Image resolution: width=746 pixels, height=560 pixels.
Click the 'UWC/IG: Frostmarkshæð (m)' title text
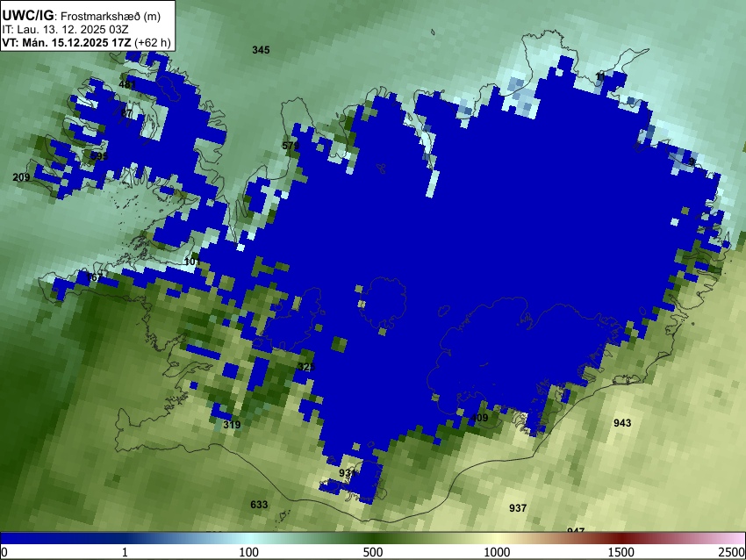pyautogui.click(x=82, y=16)
